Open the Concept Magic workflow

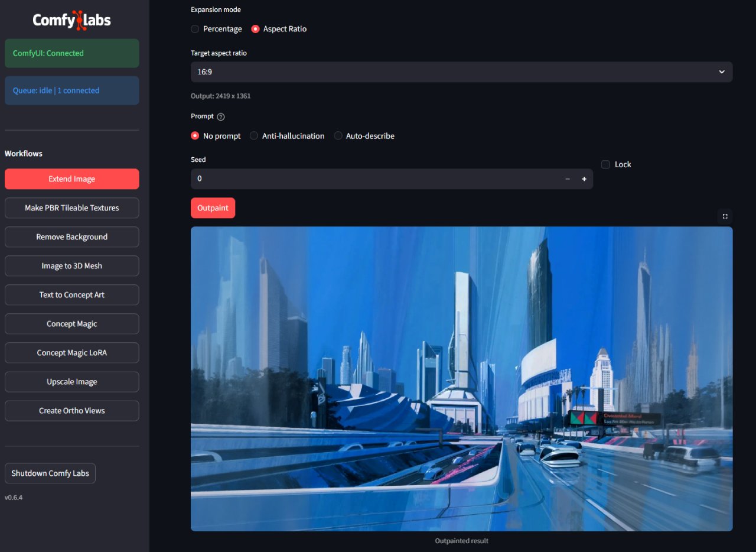click(72, 324)
